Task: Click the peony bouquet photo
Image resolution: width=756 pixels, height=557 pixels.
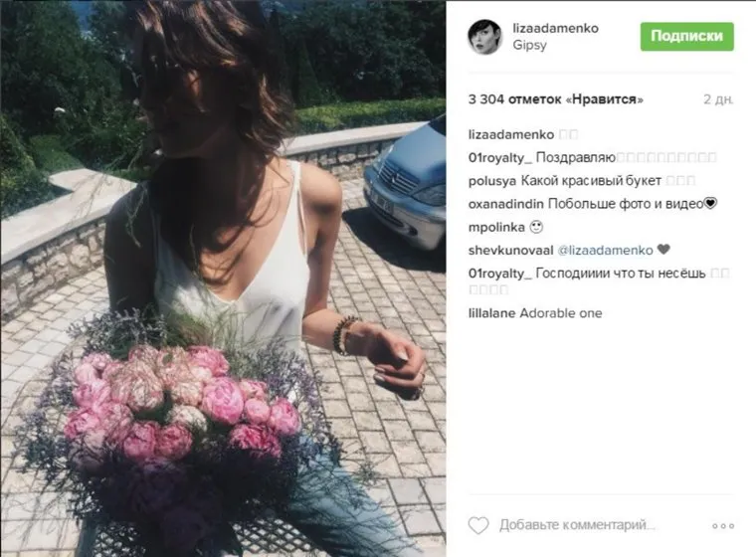Action: [x=223, y=278]
